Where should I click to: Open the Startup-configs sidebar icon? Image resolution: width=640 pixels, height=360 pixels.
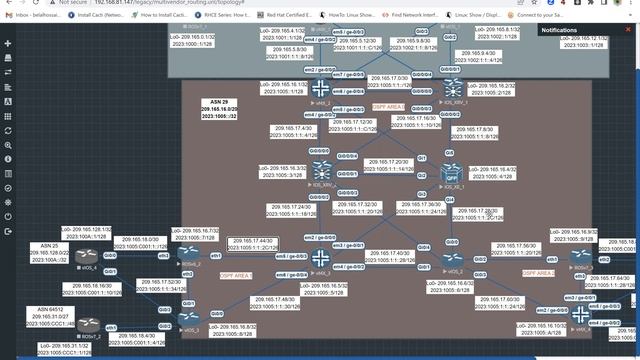click(8, 87)
